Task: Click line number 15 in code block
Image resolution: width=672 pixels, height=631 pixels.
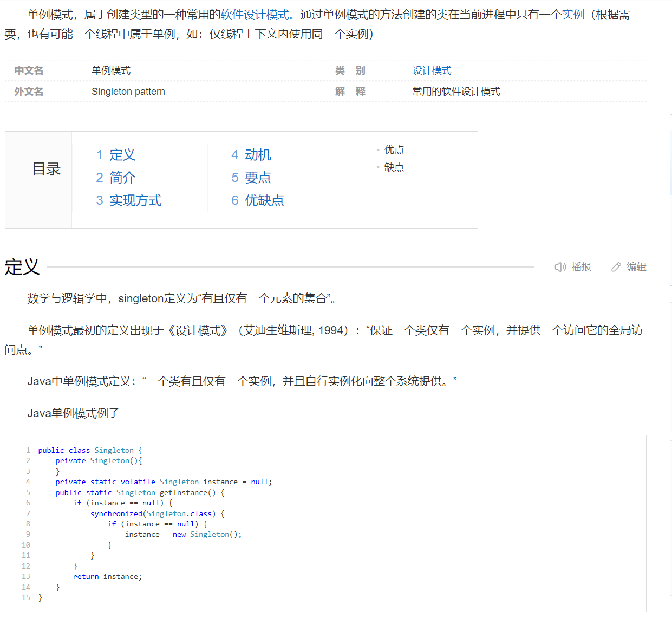Action: click(x=26, y=597)
